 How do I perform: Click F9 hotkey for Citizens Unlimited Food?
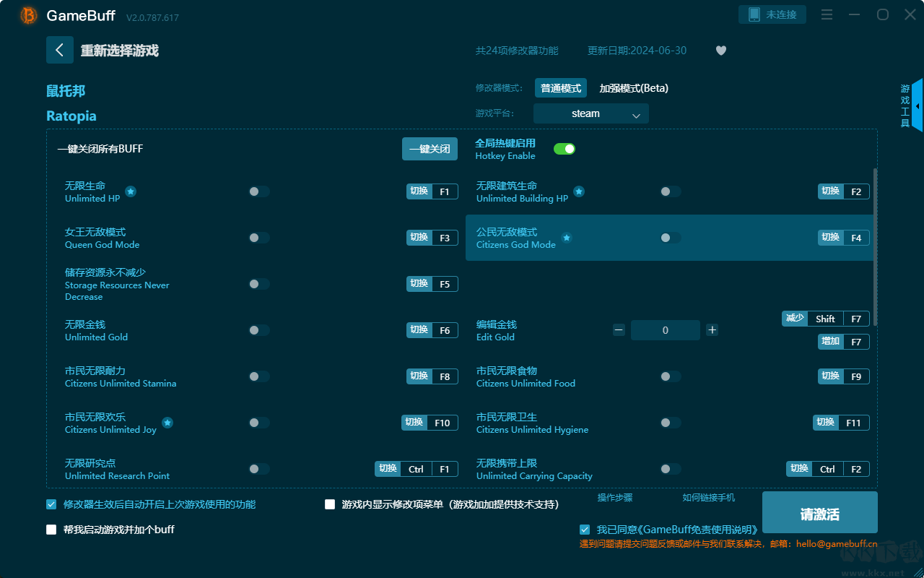844,376
